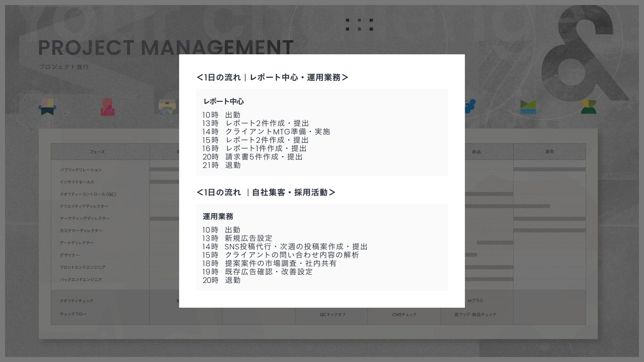Click the pink-red gift-shaped role icon
This screenshot has height=362, width=644.
[x=107, y=107]
